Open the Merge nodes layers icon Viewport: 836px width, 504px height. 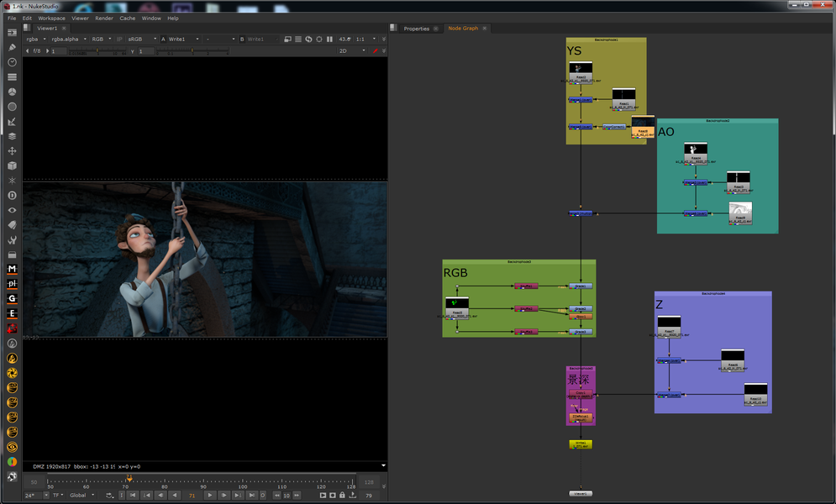[12, 136]
